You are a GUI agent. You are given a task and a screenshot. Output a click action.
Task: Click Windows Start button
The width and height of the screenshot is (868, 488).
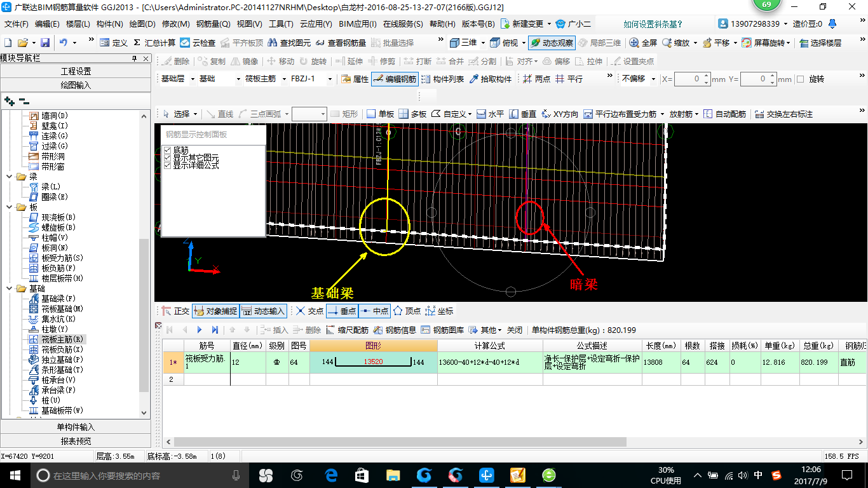15,475
